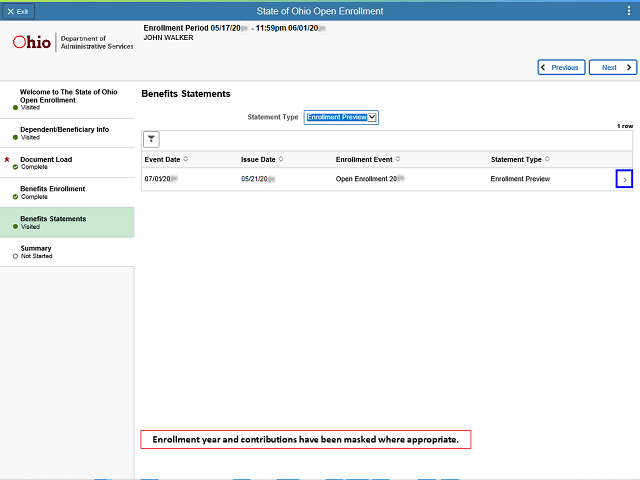The image size is (640, 480).
Task: Sort by Issue Date column
Action: pyautogui.click(x=281, y=159)
